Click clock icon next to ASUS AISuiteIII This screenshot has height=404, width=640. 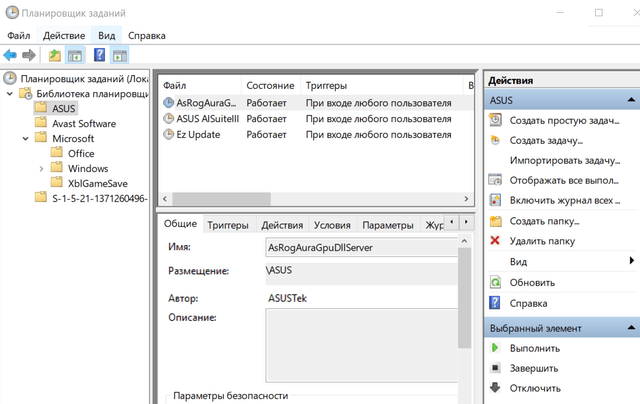pos(168,118)
